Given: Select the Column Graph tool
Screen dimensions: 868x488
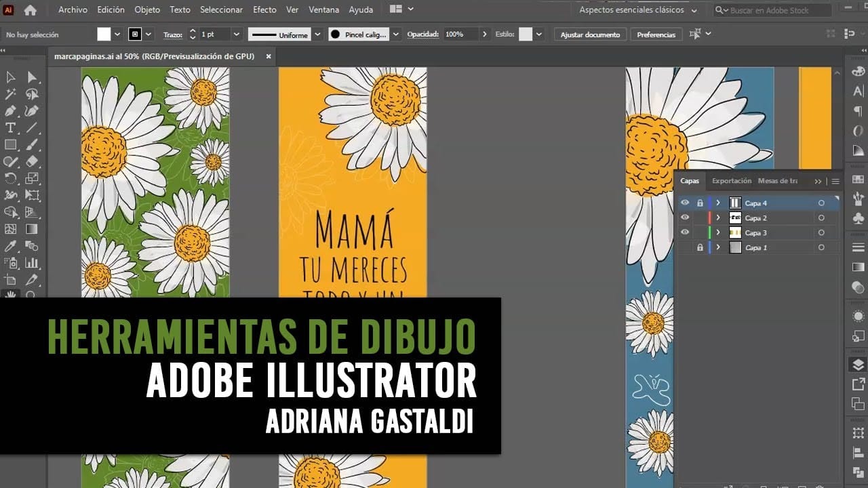Looking at the screenshot, I should click(32, 263).
